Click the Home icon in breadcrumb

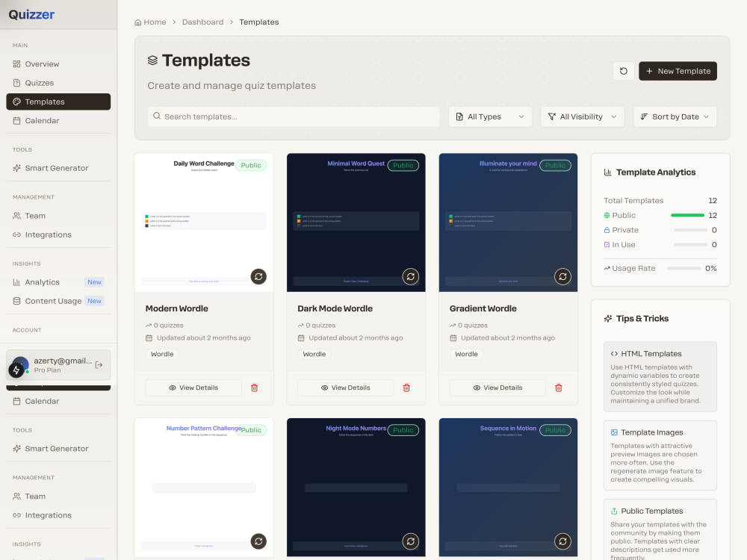[137, 22]
